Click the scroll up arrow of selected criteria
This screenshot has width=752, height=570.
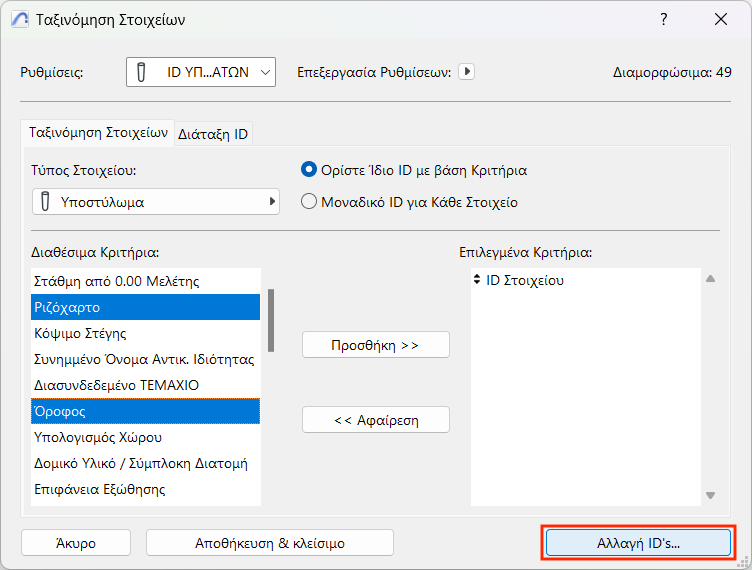pos(710,280)
